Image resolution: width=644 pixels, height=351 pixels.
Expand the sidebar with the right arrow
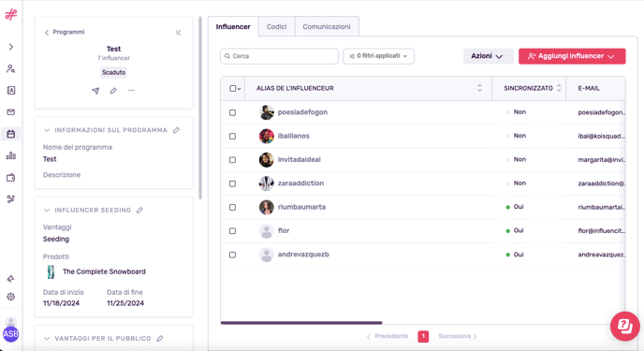11,47
